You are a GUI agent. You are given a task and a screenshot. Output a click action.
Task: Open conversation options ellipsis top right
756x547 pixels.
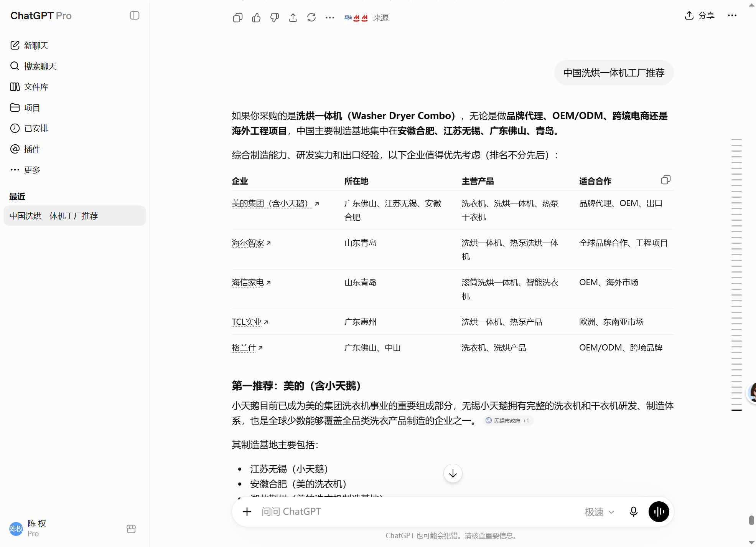pyautogui.click(x=732, y=15)
